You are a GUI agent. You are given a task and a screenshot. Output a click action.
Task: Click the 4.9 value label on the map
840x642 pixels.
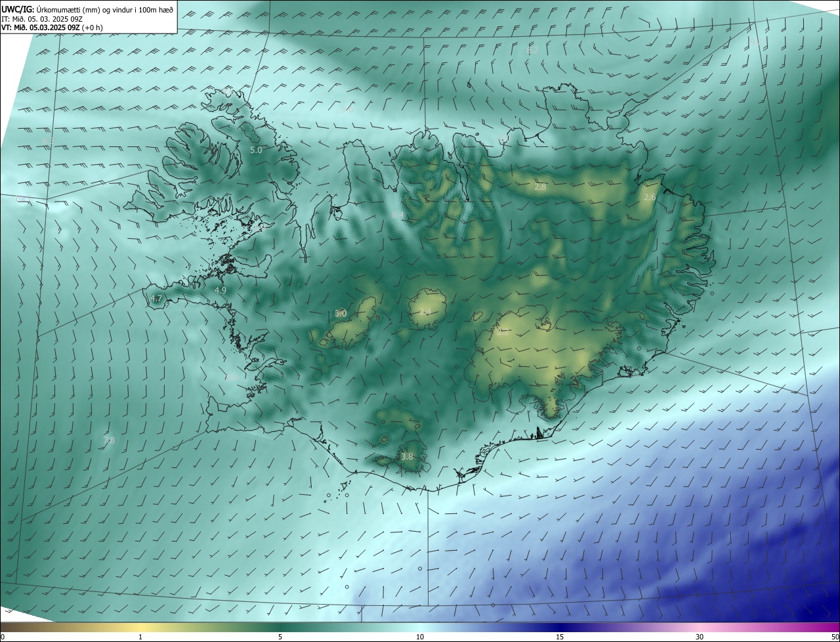pos(220,290)
